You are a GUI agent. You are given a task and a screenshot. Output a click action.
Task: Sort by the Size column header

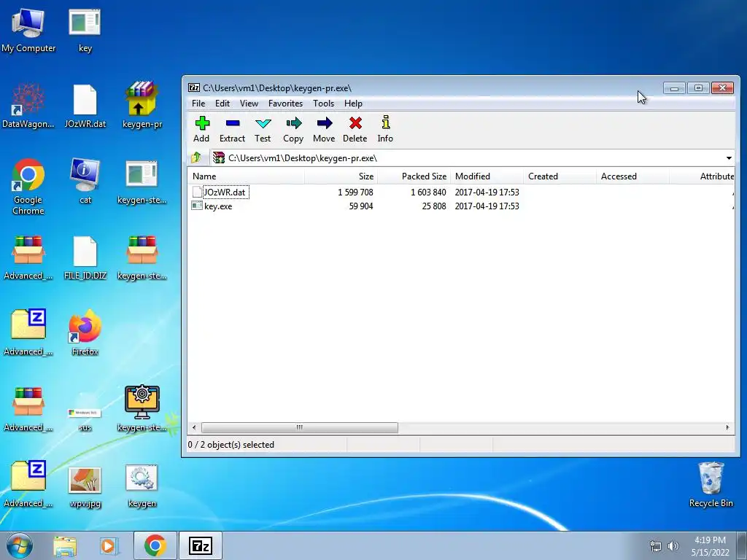[x=341, y=176]
